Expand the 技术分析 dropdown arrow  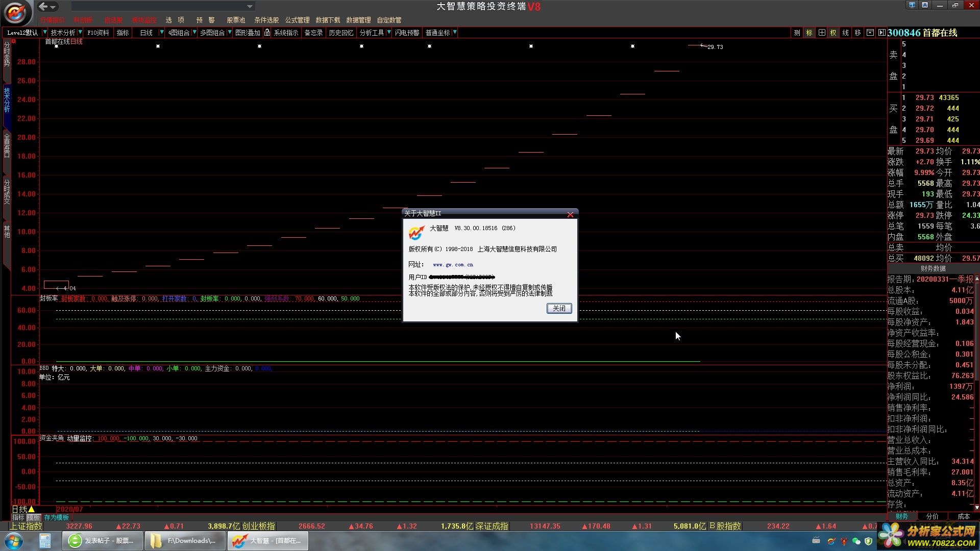[80, 33]
